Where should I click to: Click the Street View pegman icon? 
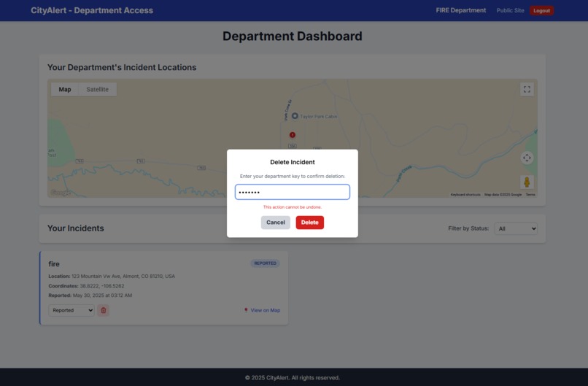pos(527,182)
